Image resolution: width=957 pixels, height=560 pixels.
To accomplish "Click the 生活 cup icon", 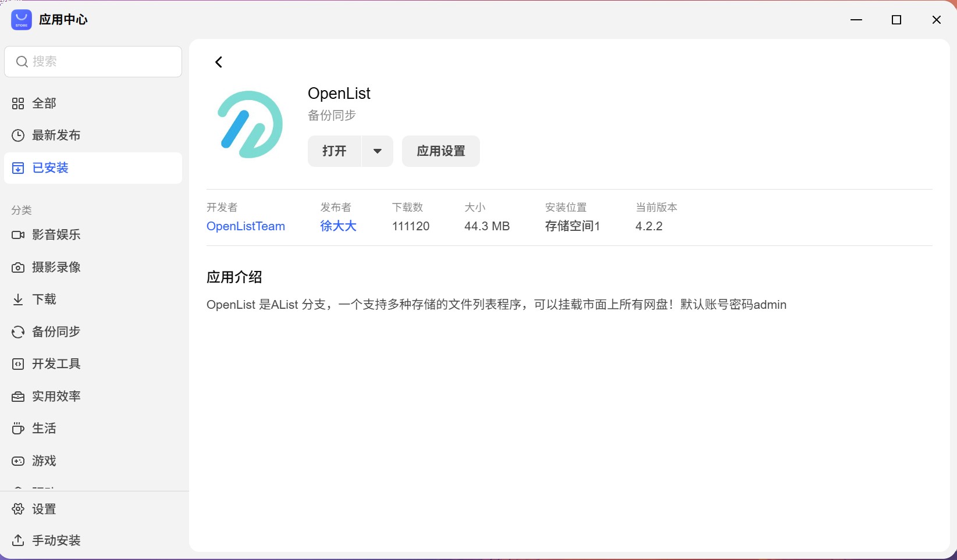I will click(18, 429).
